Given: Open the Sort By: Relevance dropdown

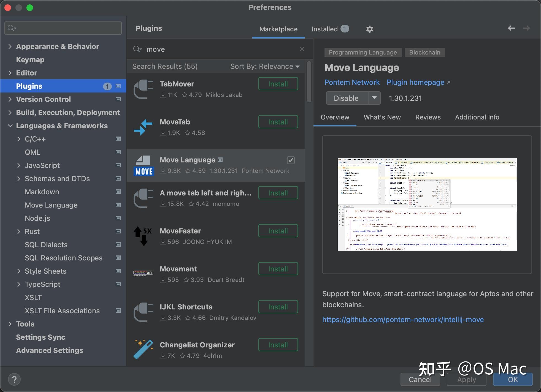Looking at the screenshot, I should coord(265,66).
